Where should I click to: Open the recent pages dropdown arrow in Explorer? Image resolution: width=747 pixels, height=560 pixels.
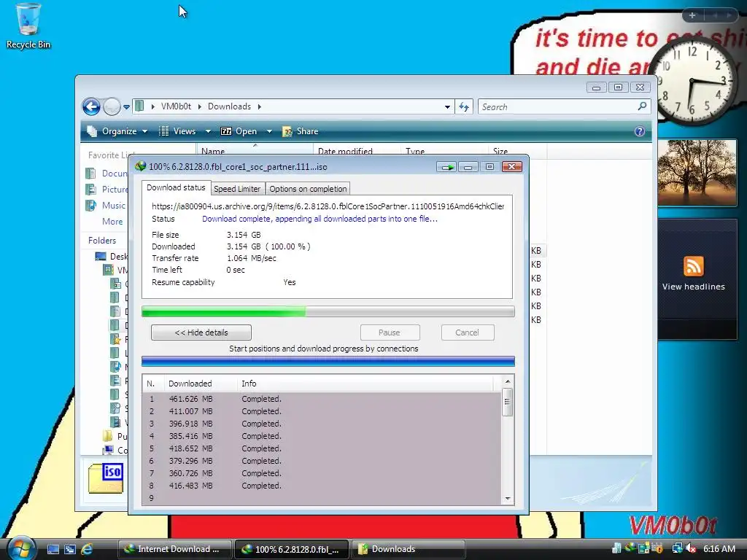tap(126, 107)
